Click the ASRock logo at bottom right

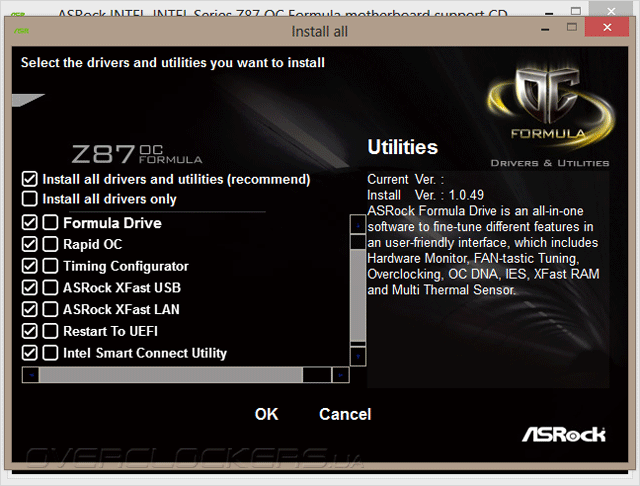(564, 435)
